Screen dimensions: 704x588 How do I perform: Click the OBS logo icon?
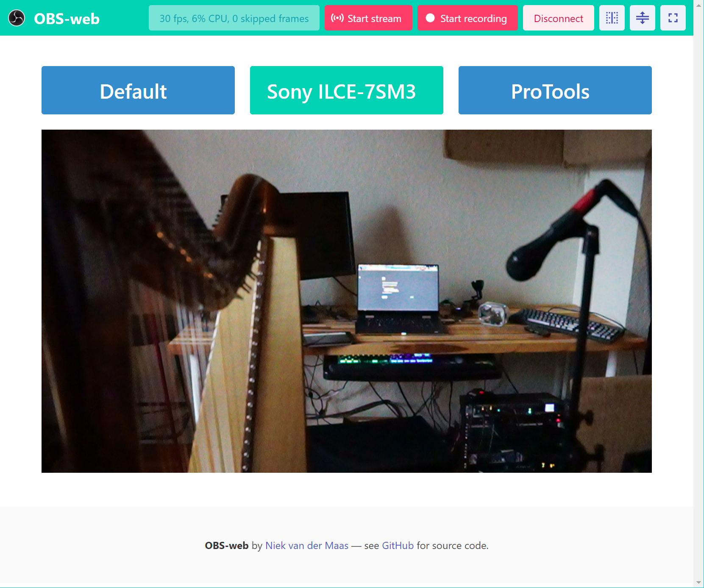tap(17, 18)
